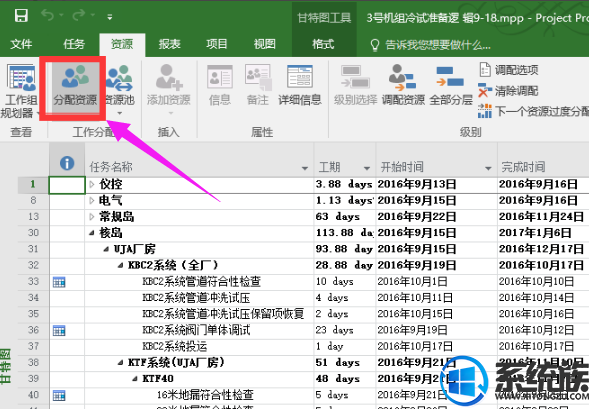Collapse the 核岛 summary task
Image resolution: width=589 pixels, height=409 pixels.
click(x=92, y=233)
